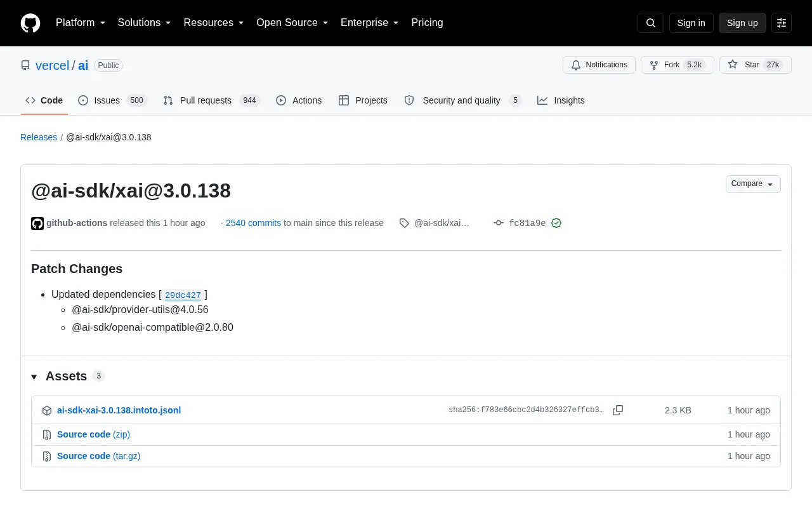Open Security and quality tab

pyautogui.click(x=462, y=100)
